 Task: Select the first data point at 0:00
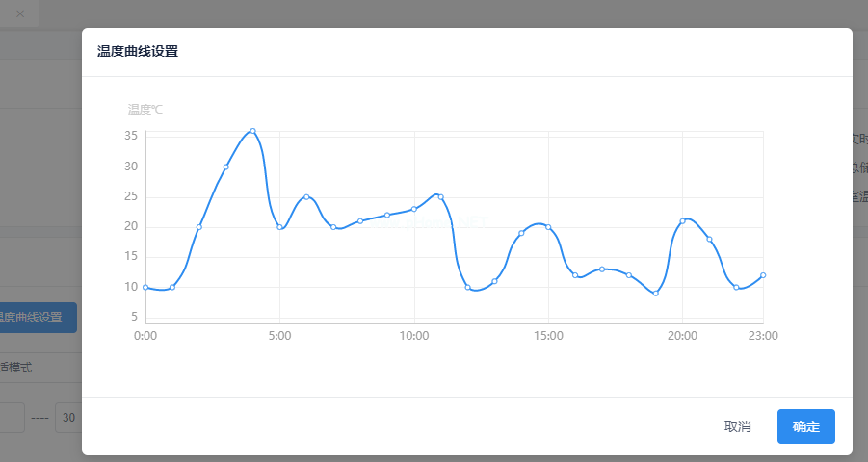tap(145, 287)
